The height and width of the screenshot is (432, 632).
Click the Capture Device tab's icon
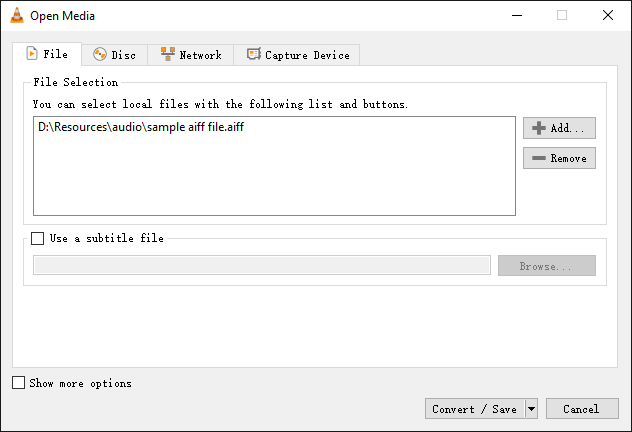(x=253, y=55)
